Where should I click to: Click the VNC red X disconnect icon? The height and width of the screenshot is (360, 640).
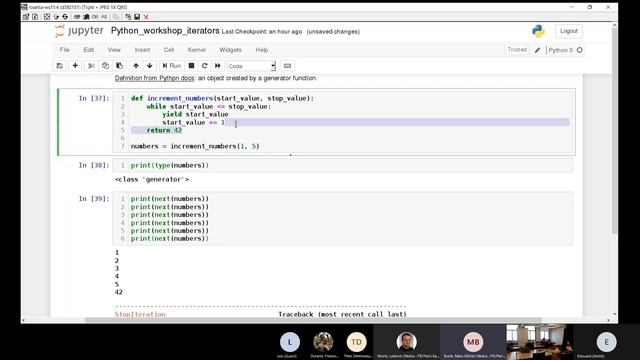[146, 17]
